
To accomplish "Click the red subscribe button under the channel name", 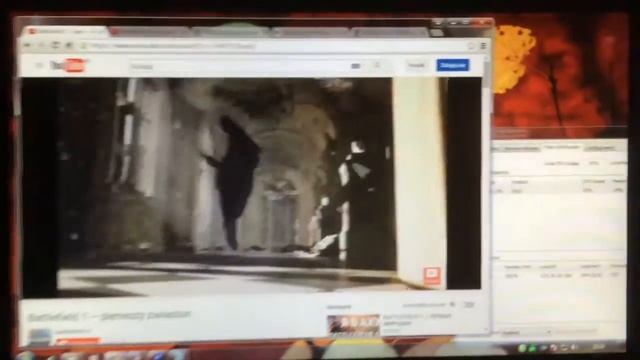I will [78, 341].
